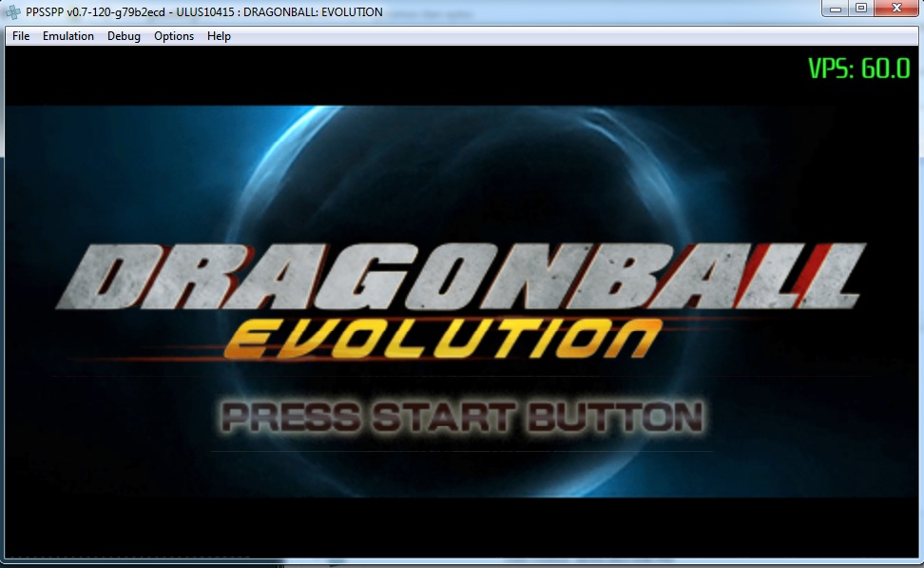Close the PPSSPP window
924x568 pixels.
click(x=896, y=9)
